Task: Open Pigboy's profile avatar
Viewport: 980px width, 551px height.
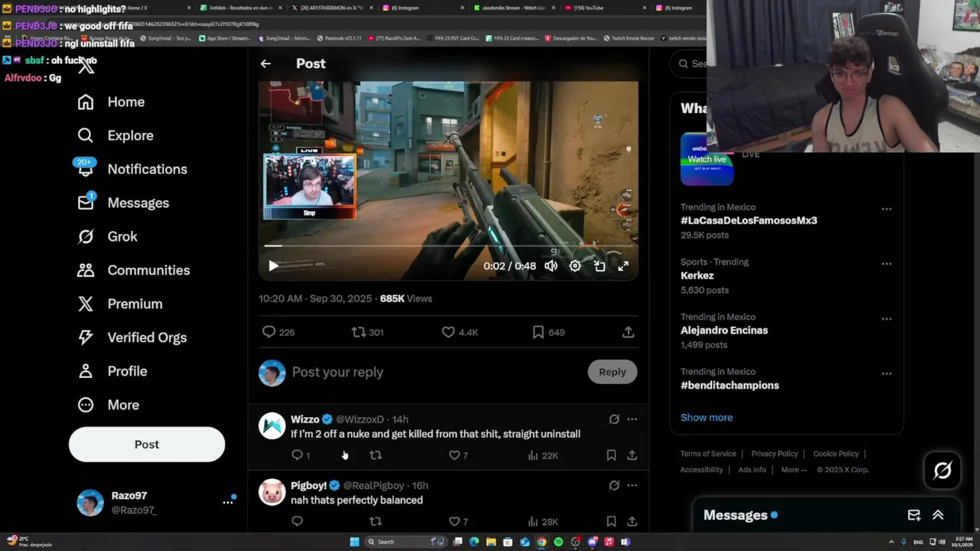Action: click(x=272, y=492)
